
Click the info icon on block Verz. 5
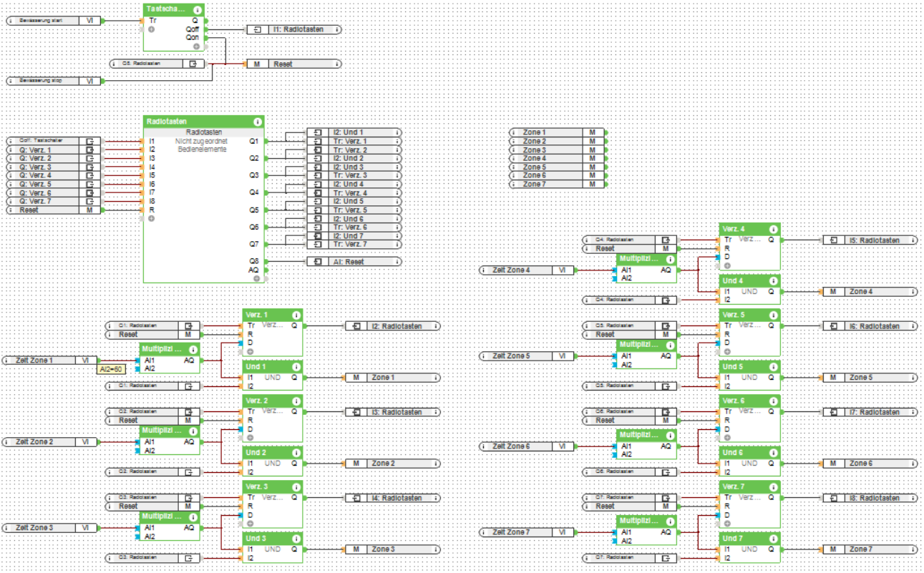coord(773,315)
